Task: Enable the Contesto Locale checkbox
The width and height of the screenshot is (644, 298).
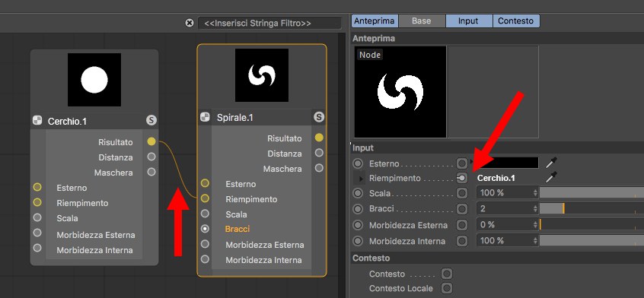Action: click(x=446, y=288)
